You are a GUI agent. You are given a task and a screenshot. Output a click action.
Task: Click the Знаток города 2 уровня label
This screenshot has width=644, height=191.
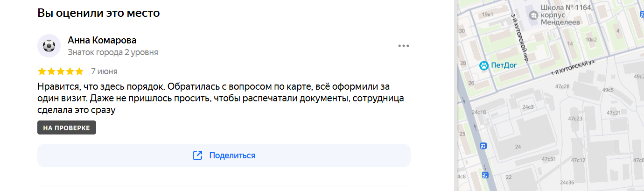tap(113, 52)
